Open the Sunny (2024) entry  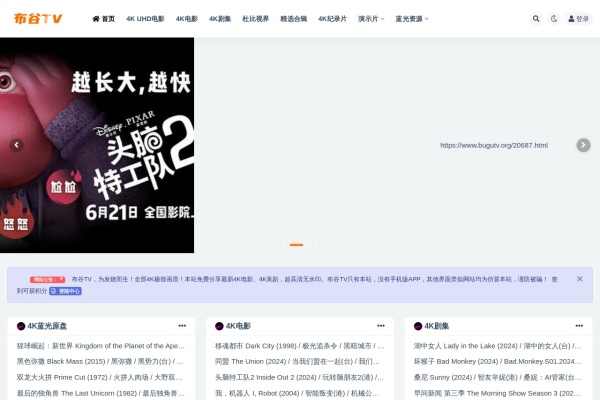click(497, 377)
